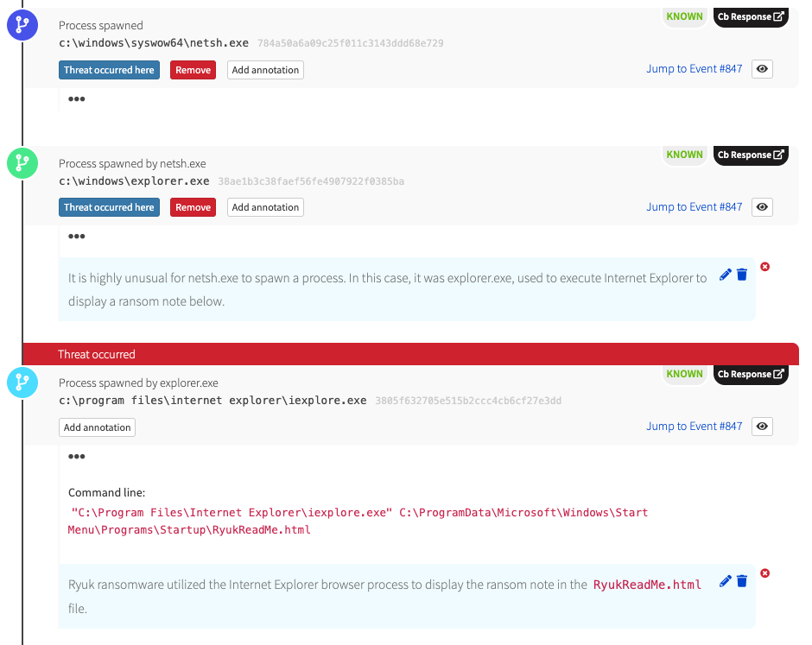This screenshot has width=812, height=645.
Task: Click the explorer.exe process branch icon
Action: pyautogui.click(x=21, y=162)
